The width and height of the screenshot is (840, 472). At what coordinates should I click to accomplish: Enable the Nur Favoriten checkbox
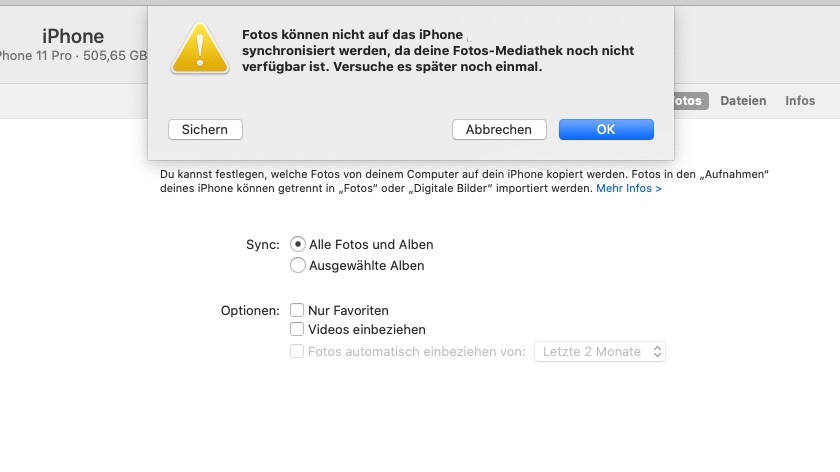point(297,311)
